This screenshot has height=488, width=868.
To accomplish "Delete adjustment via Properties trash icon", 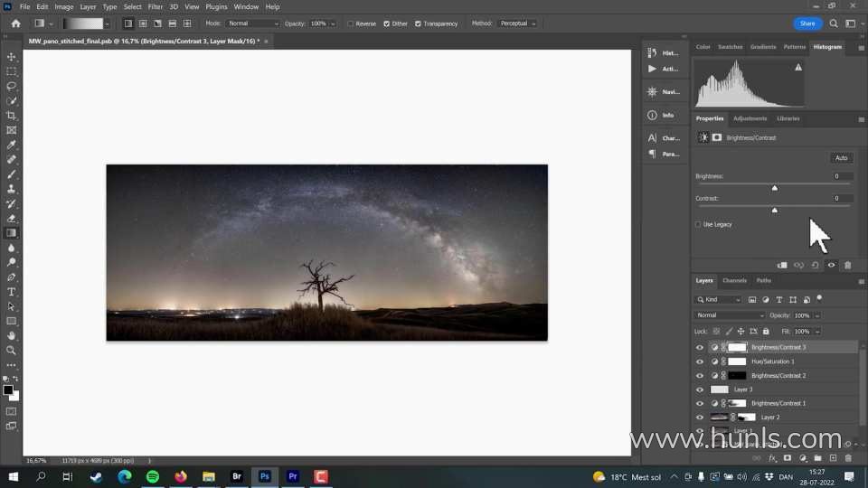I will (847, 265).
